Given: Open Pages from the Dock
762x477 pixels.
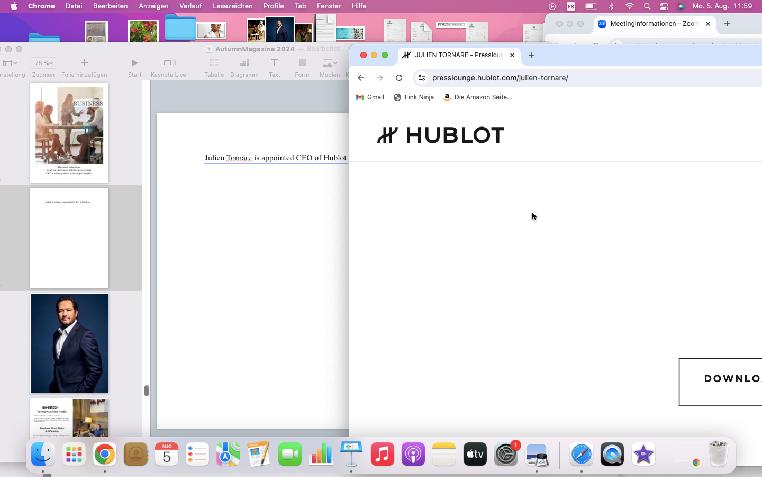Looking at the screenshot, I should (259, 455).
